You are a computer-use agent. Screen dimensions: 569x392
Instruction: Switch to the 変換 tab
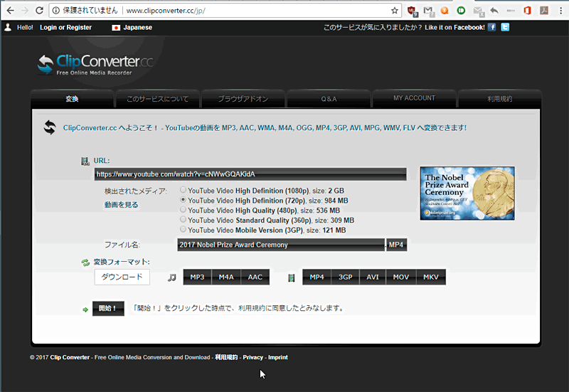72,99
